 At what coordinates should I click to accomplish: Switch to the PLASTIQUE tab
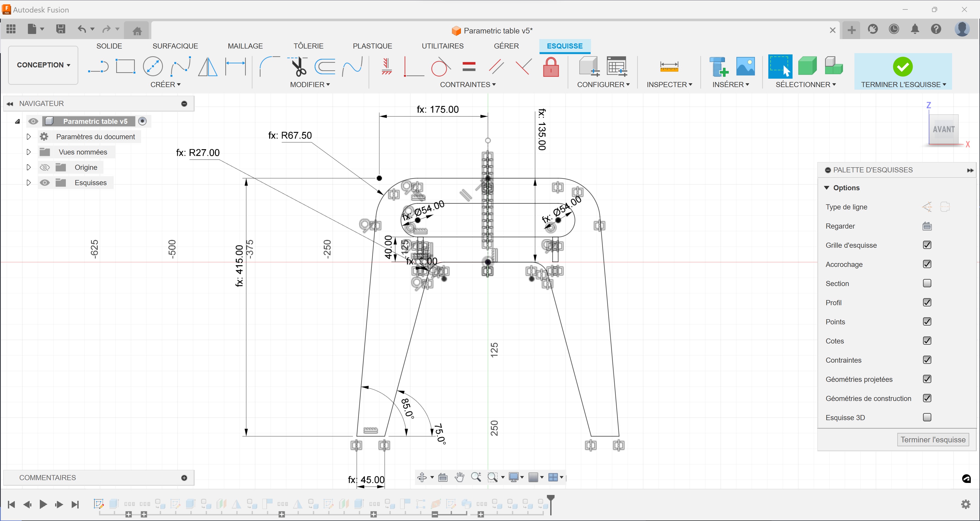(x=372, y=46)
